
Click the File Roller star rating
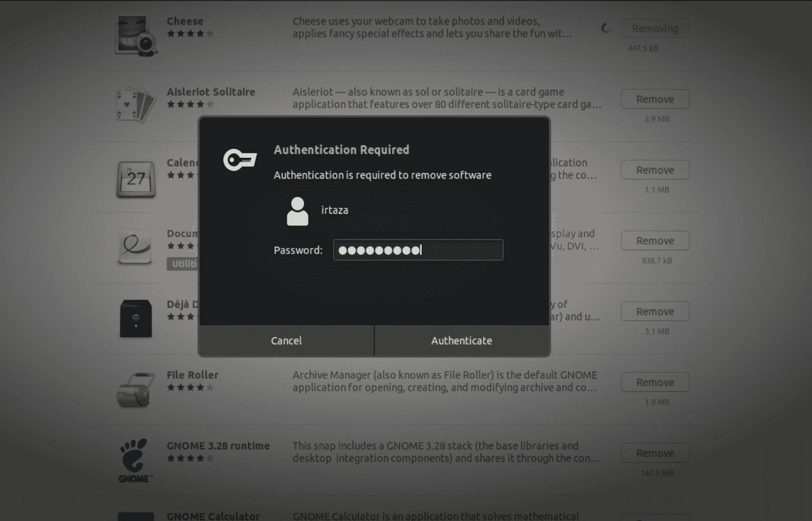point(190,387)
